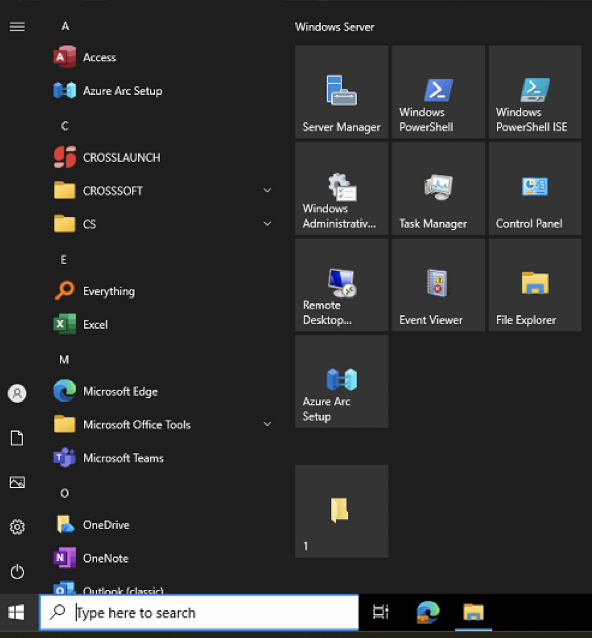592x638 pixels.
Task: Open the Documents sidebar icon
Action: pos(17,438)
